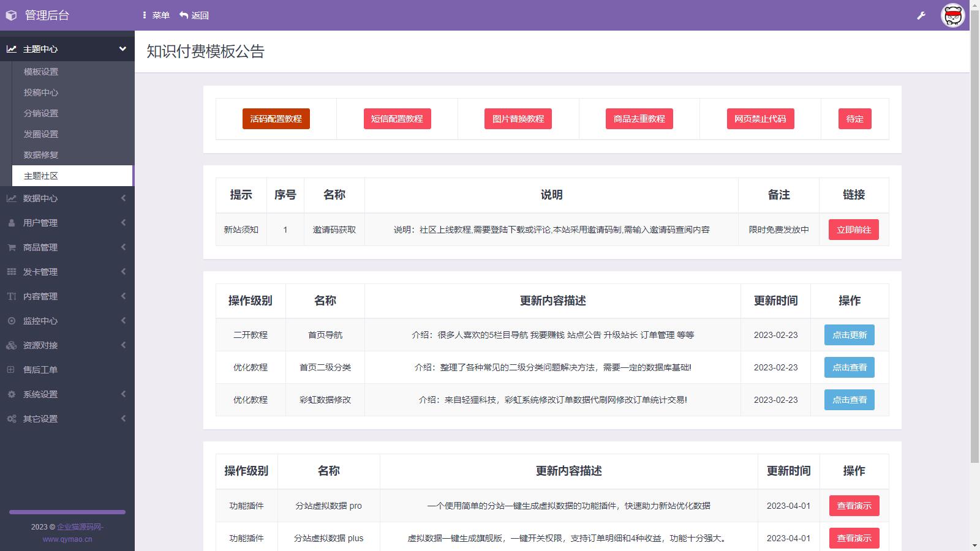Click the 系统设置 gear icon
The height and width of the screenshot is (551, 980).
tap(11, 394)
